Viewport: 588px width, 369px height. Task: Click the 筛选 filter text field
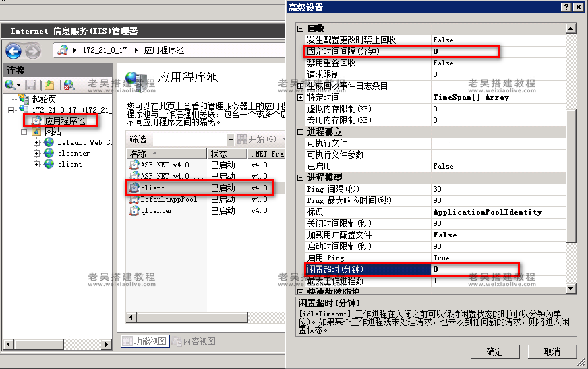[x=189, y=140]
